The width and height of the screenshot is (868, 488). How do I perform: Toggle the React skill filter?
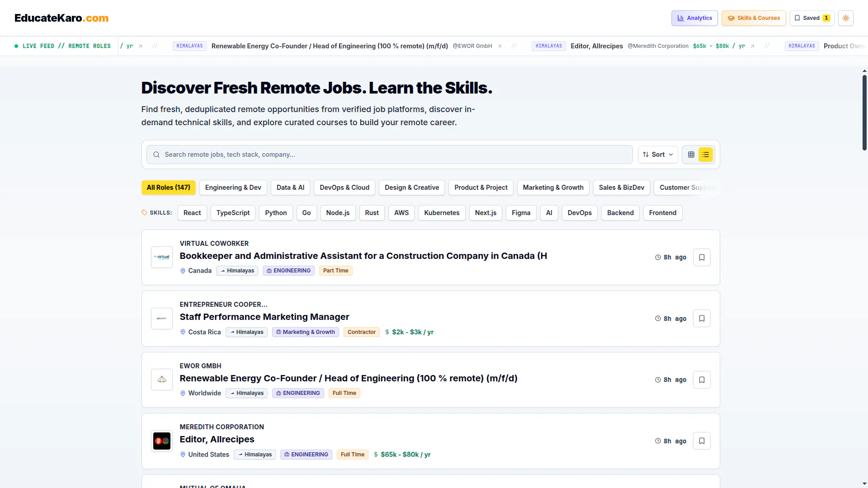point(192,213)
